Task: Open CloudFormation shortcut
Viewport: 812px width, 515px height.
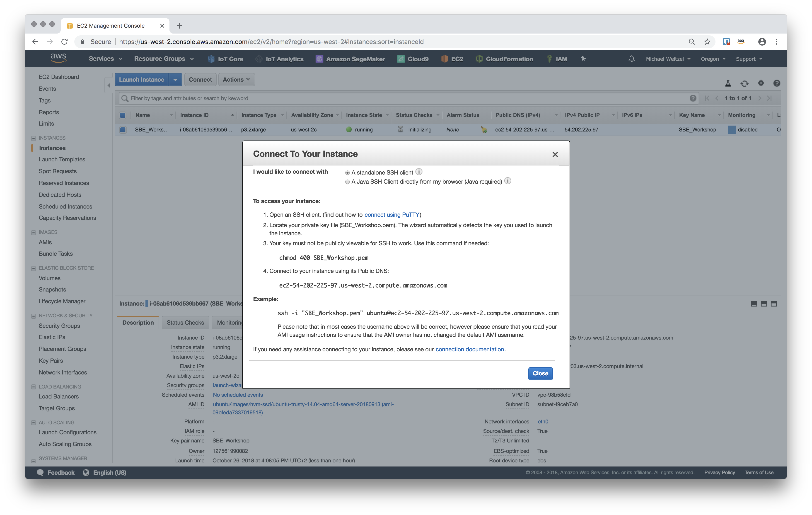Action: pyautogui.click(x=504, y=59)
